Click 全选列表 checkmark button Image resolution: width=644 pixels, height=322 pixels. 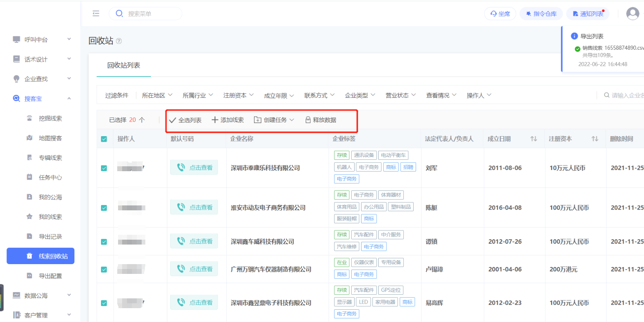pyautogui.click(x=185, y=120)
